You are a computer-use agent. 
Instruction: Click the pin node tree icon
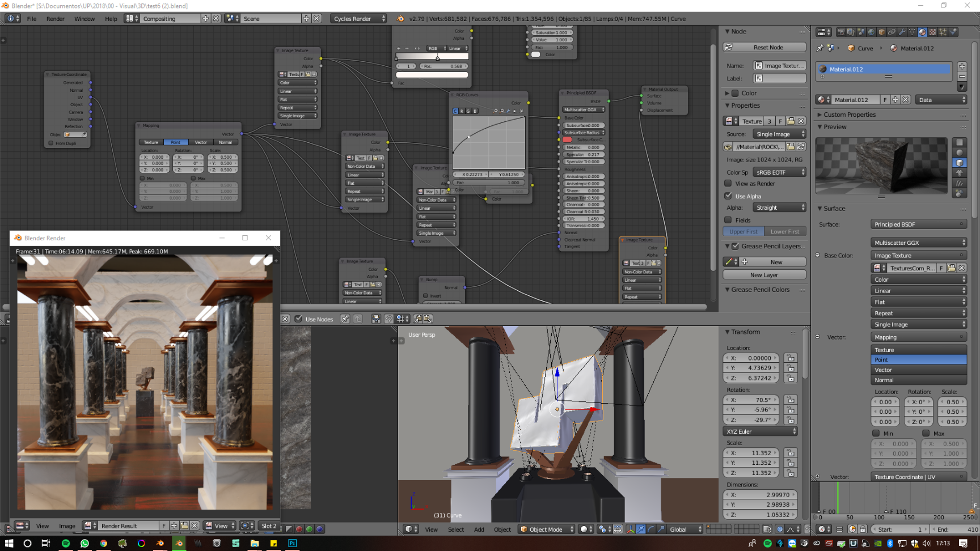(345, 319)
